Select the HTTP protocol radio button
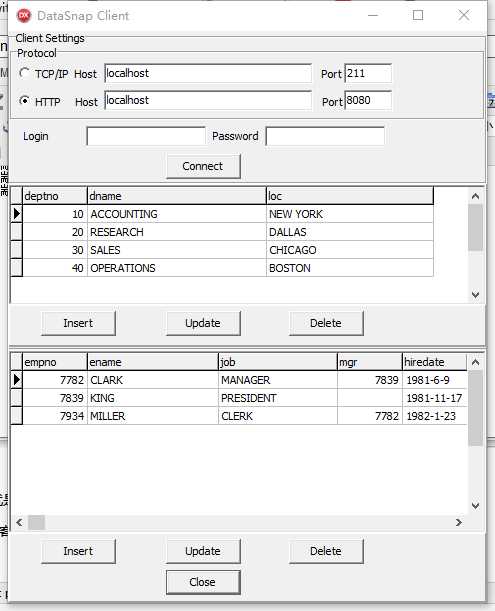Screen dimensions: 495x611 click(x=24, y=101)
